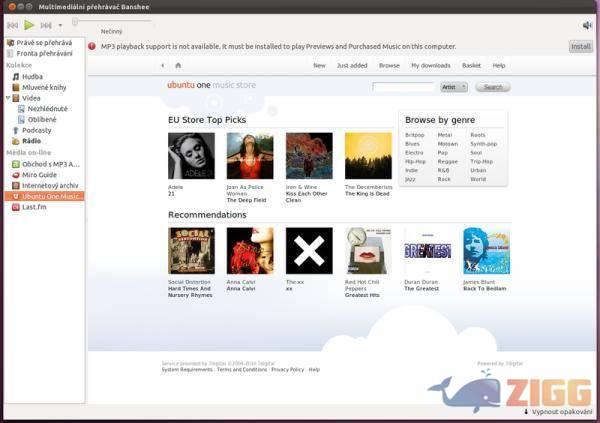Open the store Help tab
The height and width of the screenshot is (423, 600).
tap(499, 65)
